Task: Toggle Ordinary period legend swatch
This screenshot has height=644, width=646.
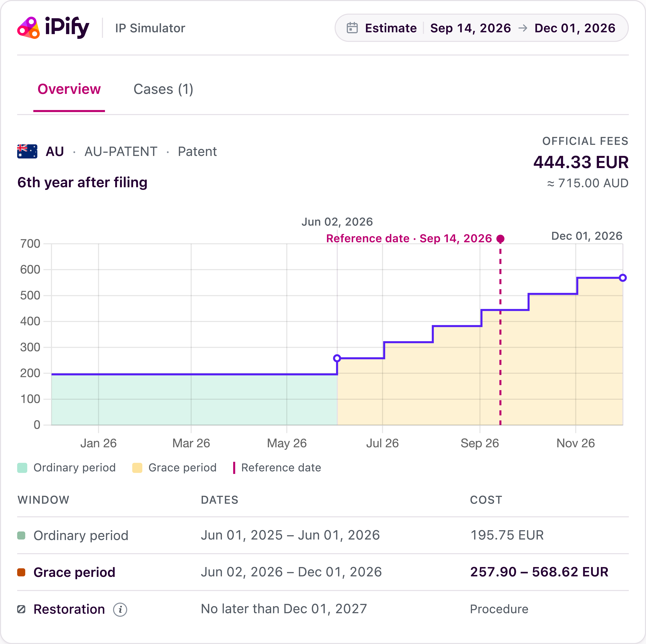Action: pyautogui.click(x=22, y=468)
